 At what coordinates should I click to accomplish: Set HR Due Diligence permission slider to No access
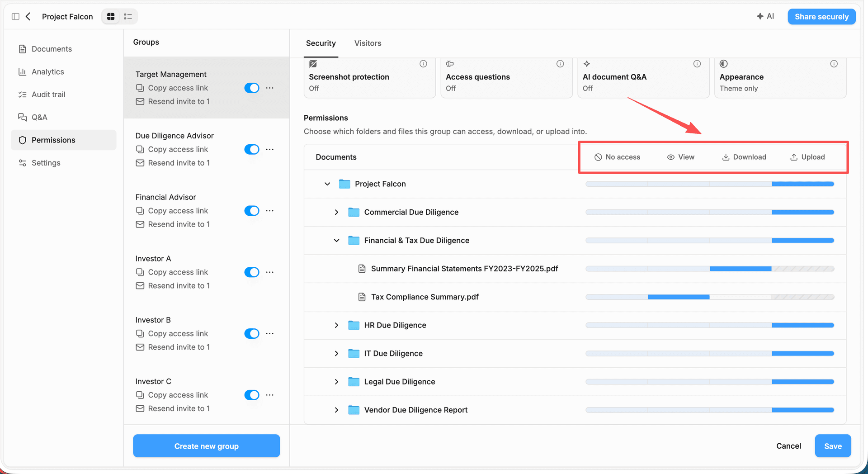coord(617,325)
